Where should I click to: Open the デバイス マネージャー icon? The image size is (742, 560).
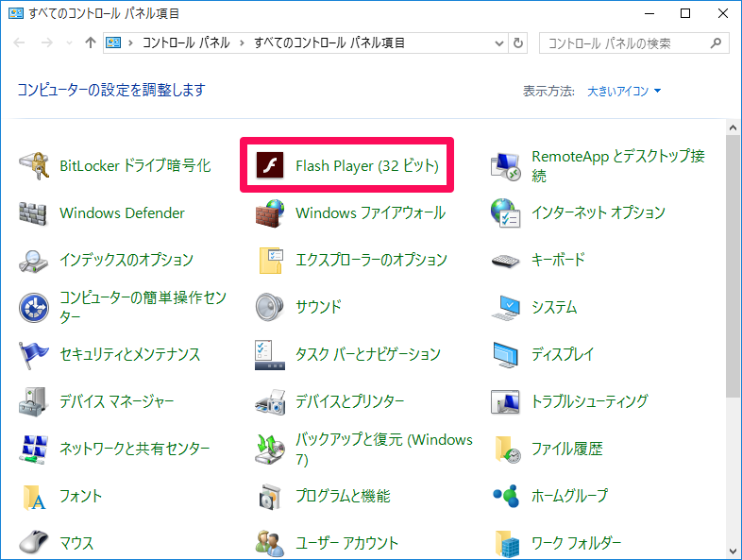(x=34, y=401)
